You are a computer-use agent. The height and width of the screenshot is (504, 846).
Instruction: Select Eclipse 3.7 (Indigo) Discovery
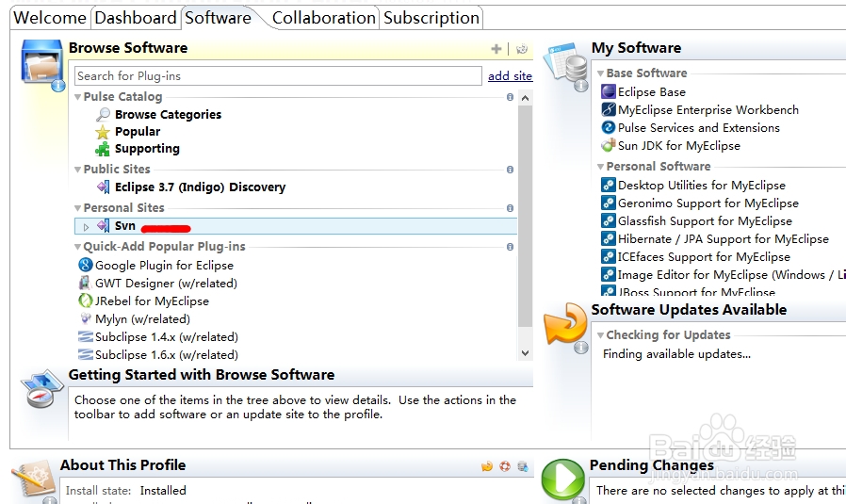[x=200, y=187]
